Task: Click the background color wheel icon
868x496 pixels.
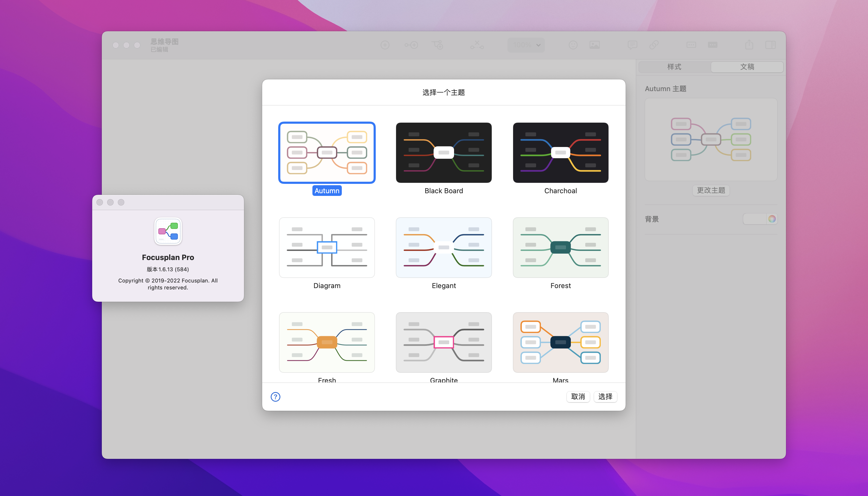Action: pyautogui.click(x=772, y=219)
